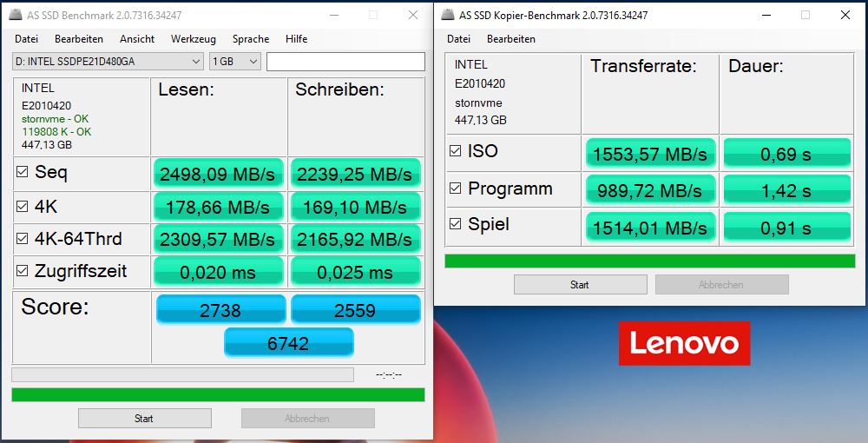Image resolution: width=868 pixels, height=443 pixels.
Task: Click the Seq read result 2498,09 MB/s
Action: click(218, 174)
